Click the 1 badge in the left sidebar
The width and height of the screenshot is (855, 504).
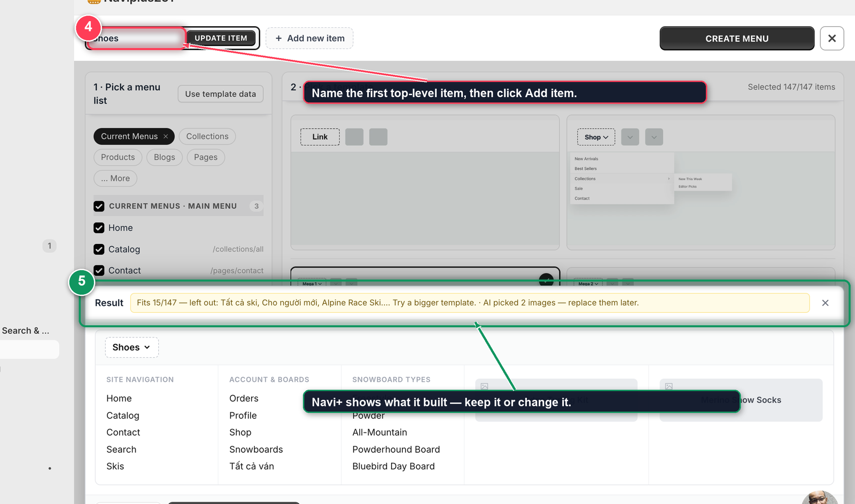49,246
